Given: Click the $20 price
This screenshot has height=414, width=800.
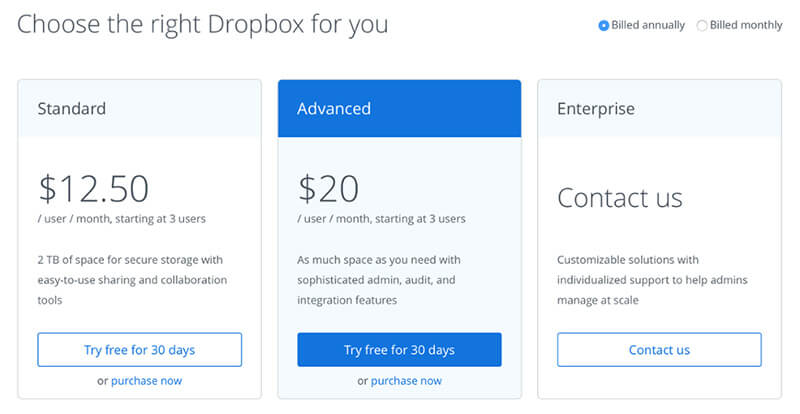Looking at the screenshot, I should [329, 188].
